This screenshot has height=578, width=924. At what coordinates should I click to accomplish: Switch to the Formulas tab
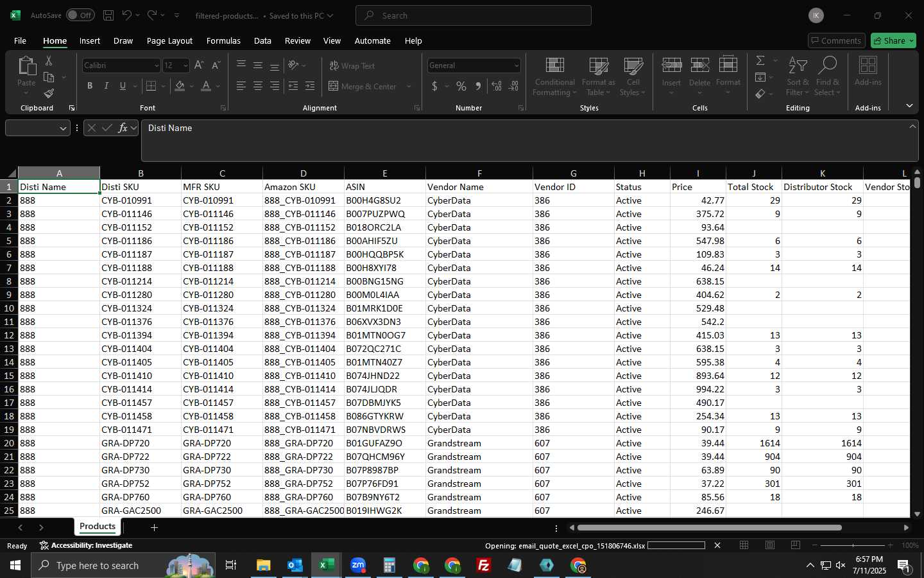(x=223, y=40)
